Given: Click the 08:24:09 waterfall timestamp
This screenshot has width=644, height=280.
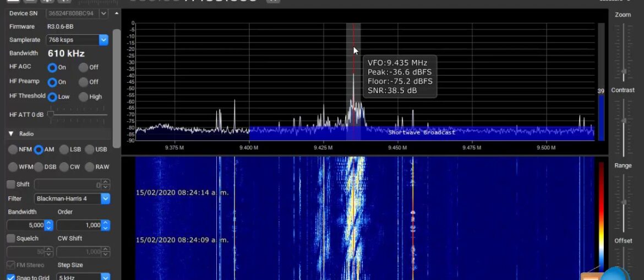Looking at the screenshot, I should [x=182, y=240].
